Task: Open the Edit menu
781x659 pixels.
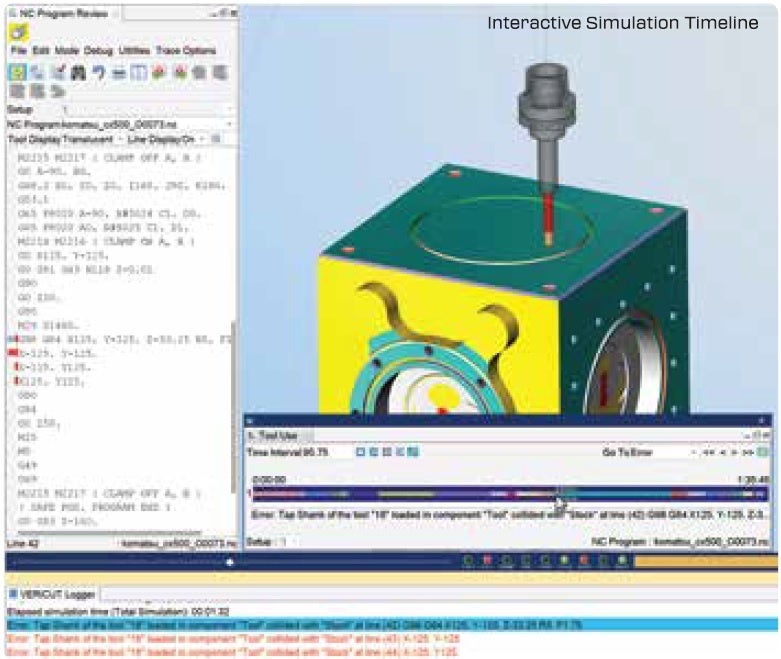Action: point(40,50)
